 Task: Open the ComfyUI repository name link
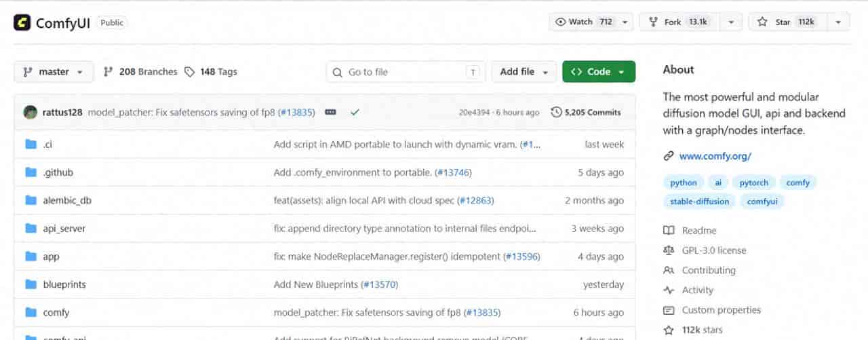(x=64, y=22)
